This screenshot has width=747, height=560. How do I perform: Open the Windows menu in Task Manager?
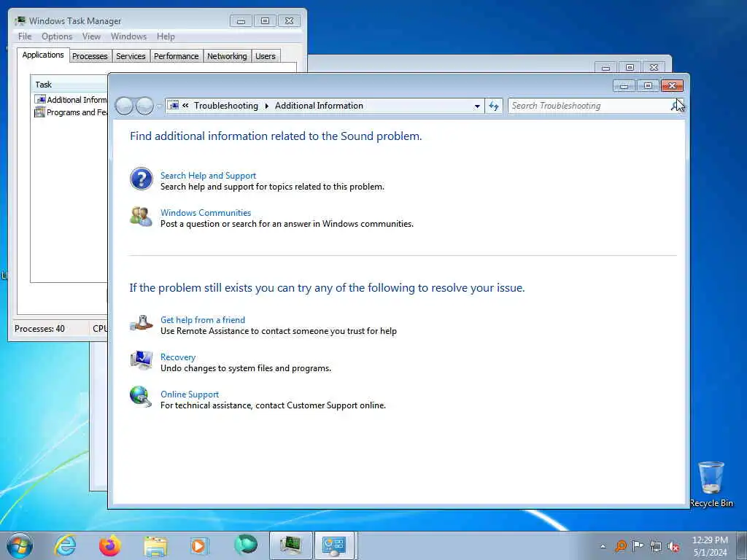coord(128,36)
